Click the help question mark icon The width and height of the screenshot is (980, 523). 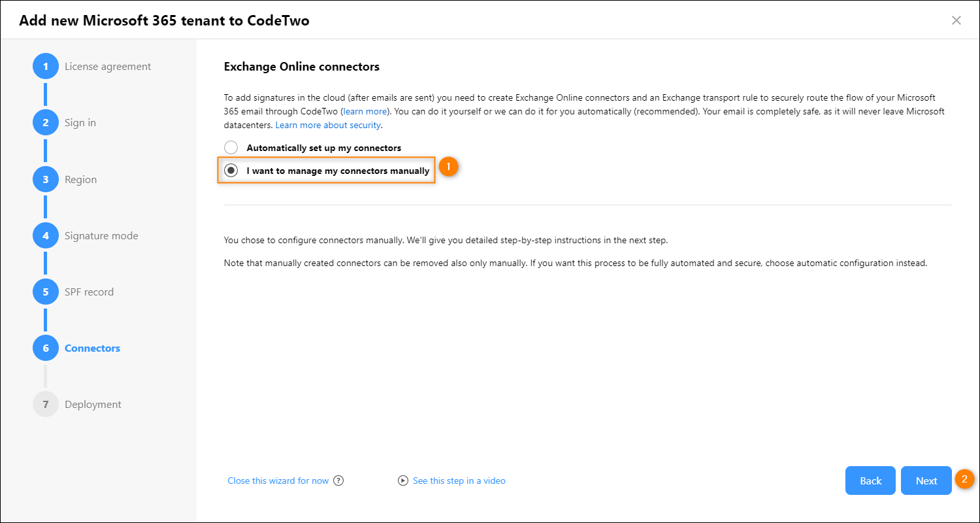(x=338, y=481)
